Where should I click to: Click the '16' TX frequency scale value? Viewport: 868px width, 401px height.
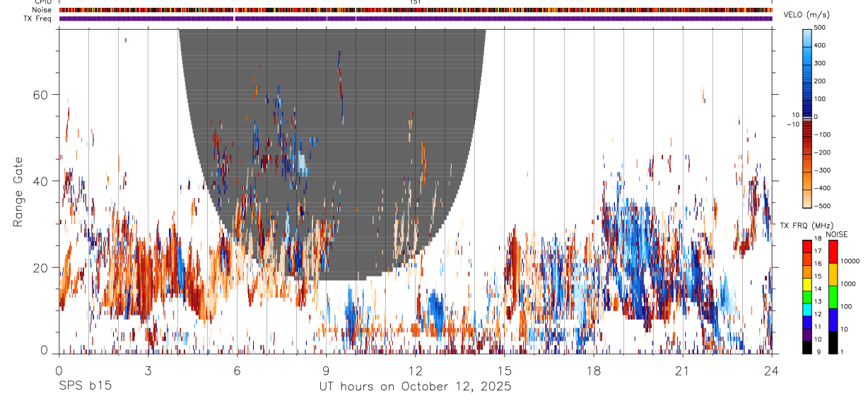click(819, 264)
